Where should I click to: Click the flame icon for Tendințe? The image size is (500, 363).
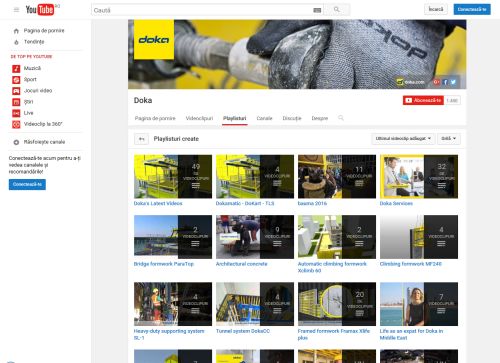16,42
